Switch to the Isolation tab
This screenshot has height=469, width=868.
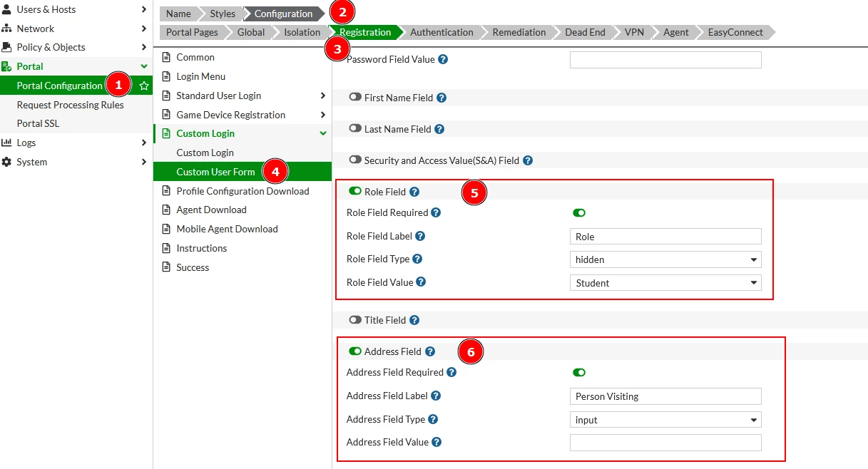coord(302,32)
